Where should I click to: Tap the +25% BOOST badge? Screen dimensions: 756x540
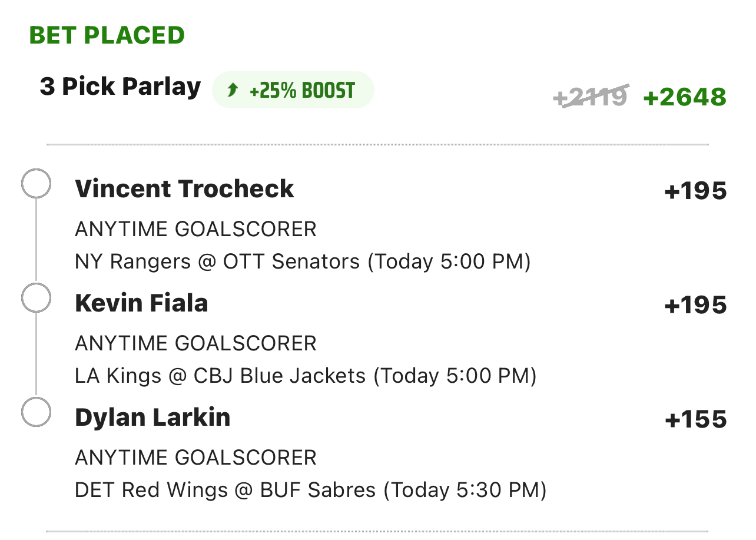(x=293, y=90)
